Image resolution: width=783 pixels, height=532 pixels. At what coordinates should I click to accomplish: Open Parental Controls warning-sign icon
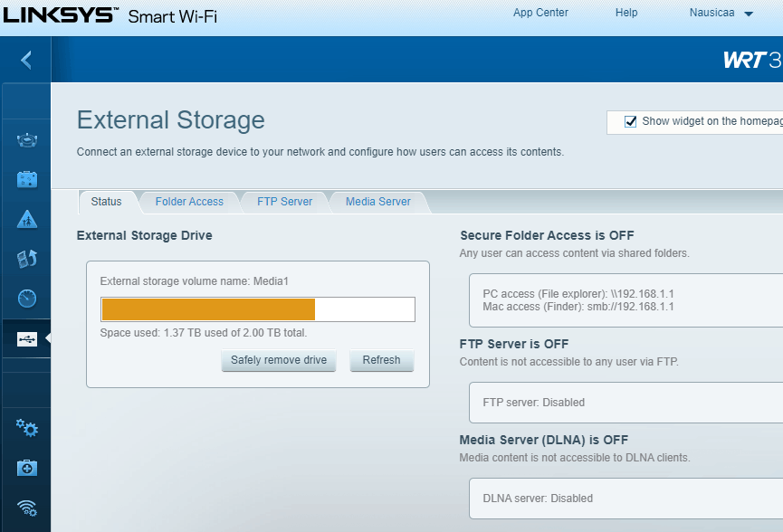pyautogui.click(x=27, y=219)
